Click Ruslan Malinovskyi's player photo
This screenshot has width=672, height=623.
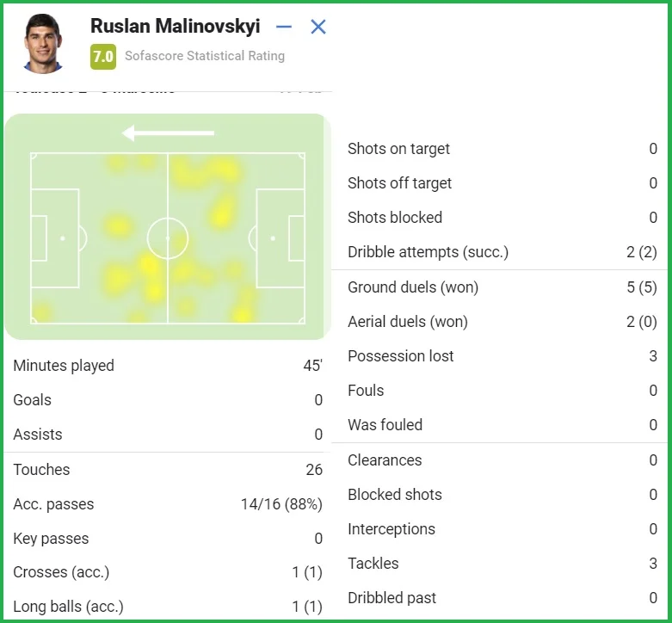click(43, 42)
